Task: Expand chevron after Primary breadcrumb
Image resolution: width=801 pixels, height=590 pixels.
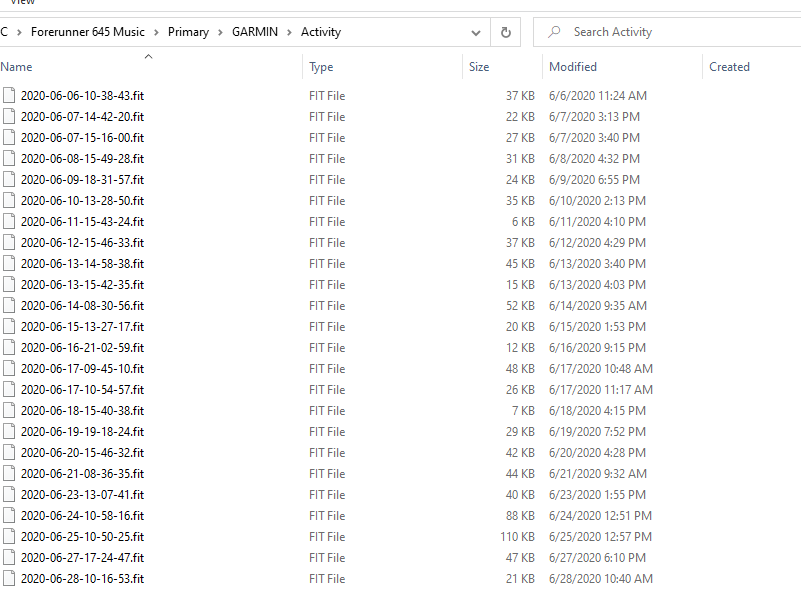Action: pyautogui.click(x=219, y=32)
